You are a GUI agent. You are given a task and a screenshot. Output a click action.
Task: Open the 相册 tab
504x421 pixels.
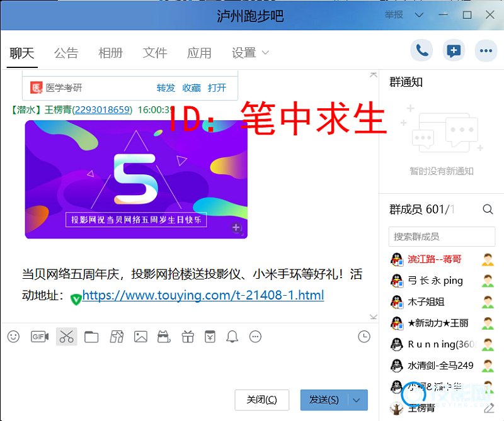point(111,53)
